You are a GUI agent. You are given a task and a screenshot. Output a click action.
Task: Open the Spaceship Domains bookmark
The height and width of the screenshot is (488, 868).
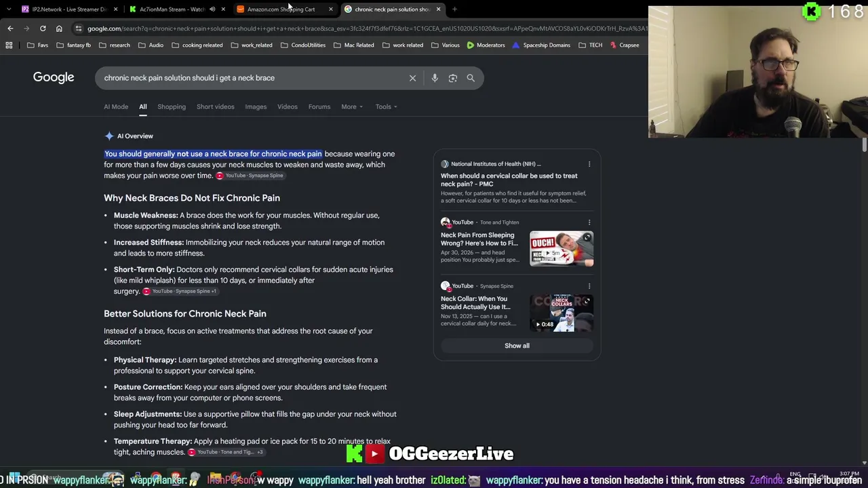coord(542,45)
